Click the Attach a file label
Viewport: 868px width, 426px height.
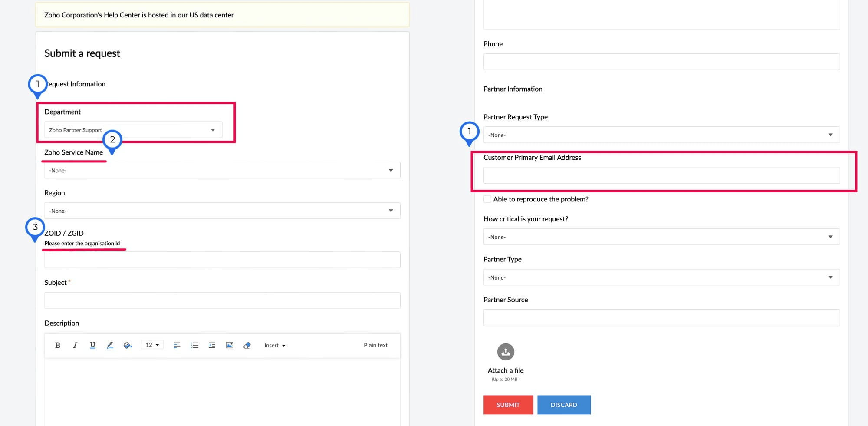pyautogui.click(x=506, y=370)
